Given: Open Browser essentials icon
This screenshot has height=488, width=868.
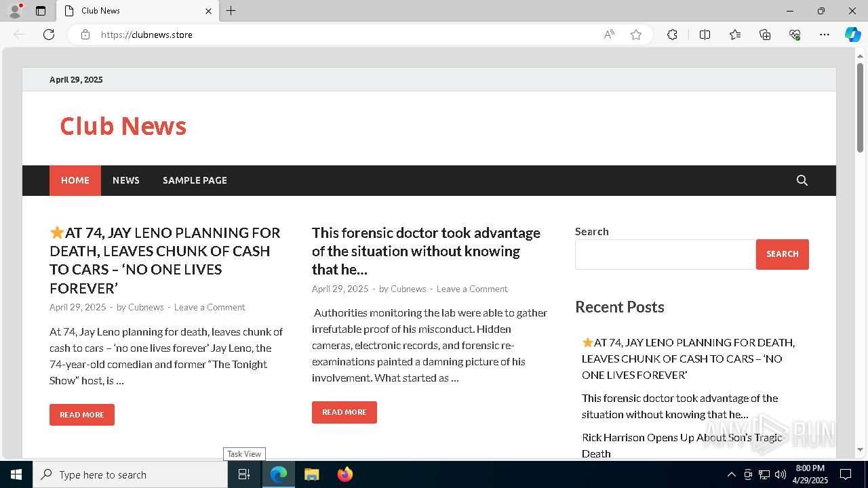Looking at the screenshot, I should point(795,35).
